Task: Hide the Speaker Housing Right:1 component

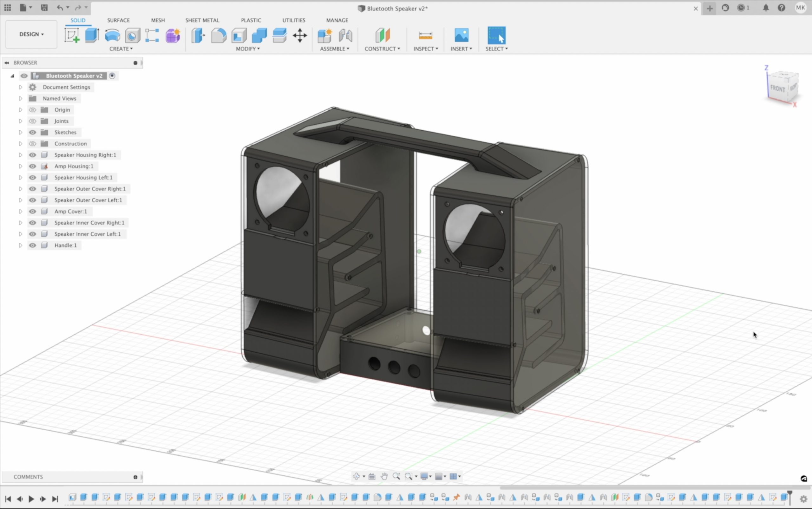Action: (x=32, y=154)
